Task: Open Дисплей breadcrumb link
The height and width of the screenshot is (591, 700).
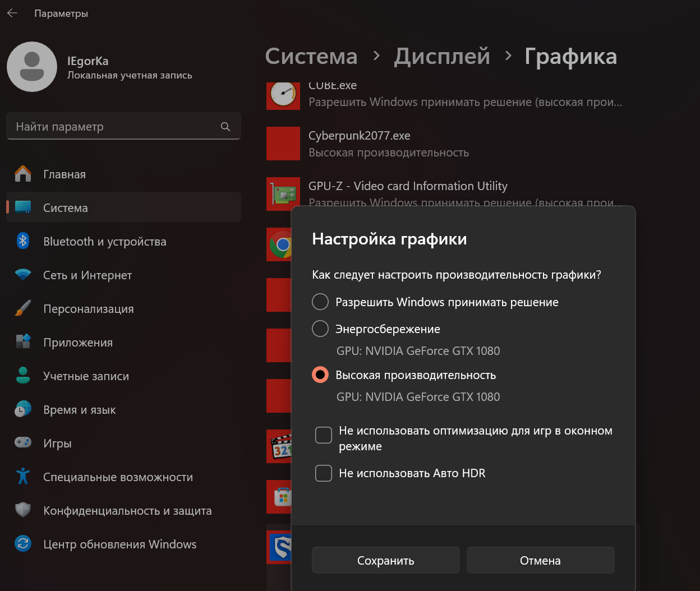Action: tap(442, 56)
